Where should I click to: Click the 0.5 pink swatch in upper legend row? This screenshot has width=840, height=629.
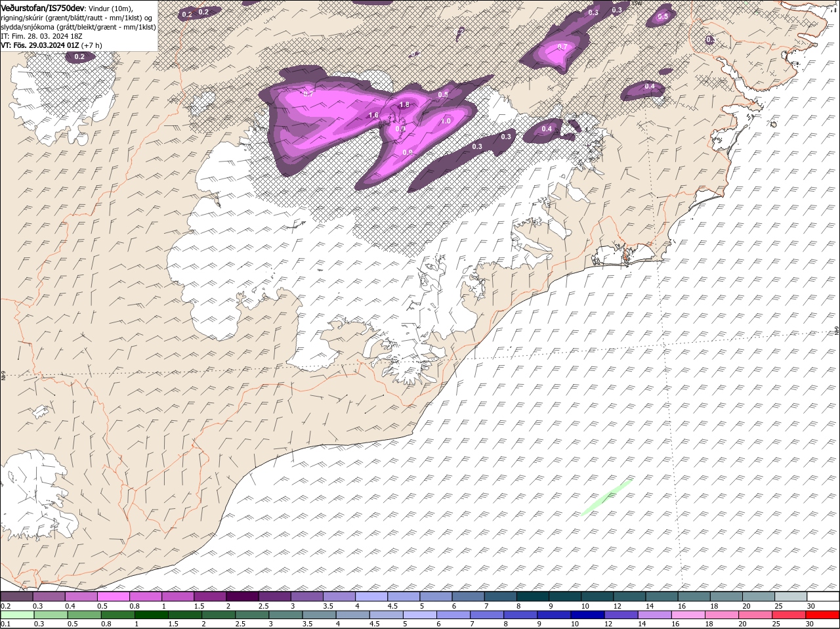[x=113, y=597]
